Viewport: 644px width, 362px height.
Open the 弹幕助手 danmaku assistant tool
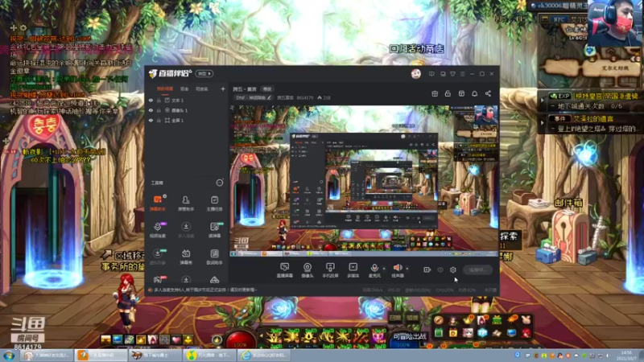[158, 203]
